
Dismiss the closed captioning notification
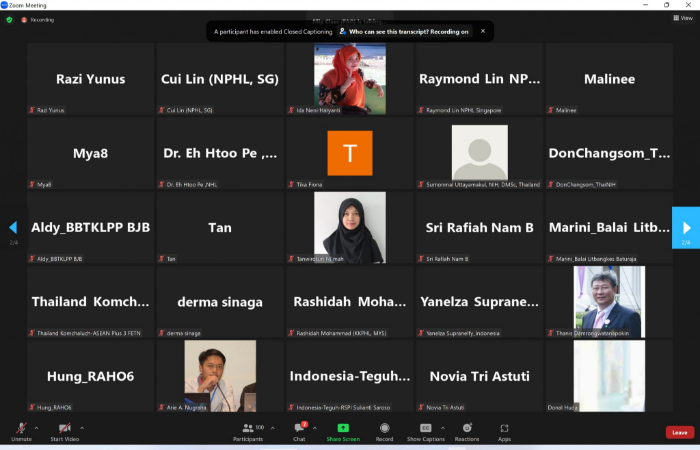[482, 31]
